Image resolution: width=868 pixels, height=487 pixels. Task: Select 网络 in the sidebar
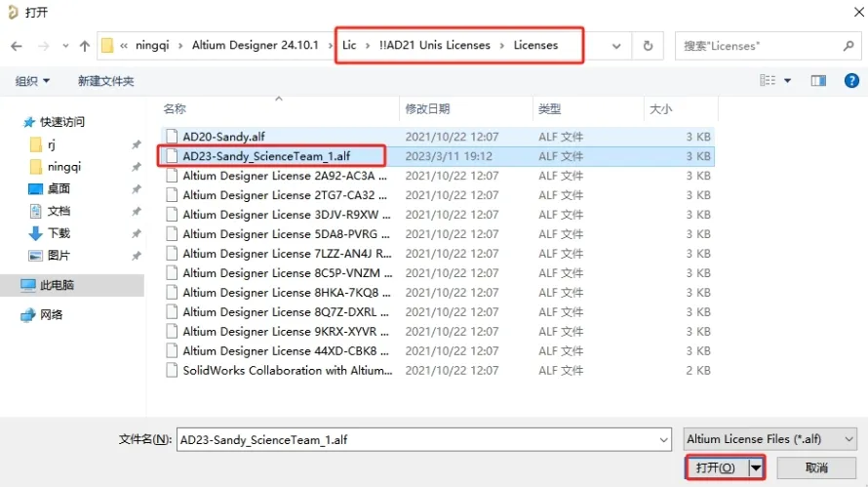coord(51,314)
